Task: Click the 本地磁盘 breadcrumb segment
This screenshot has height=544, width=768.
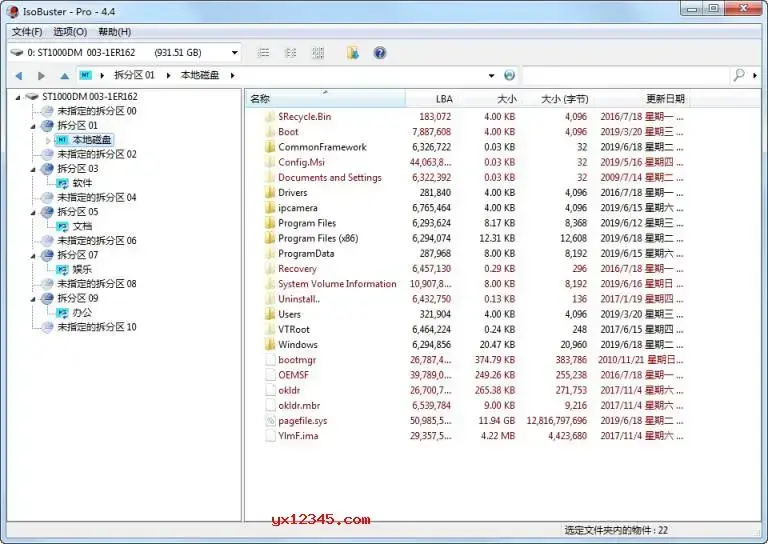Action: coord(200,75)
